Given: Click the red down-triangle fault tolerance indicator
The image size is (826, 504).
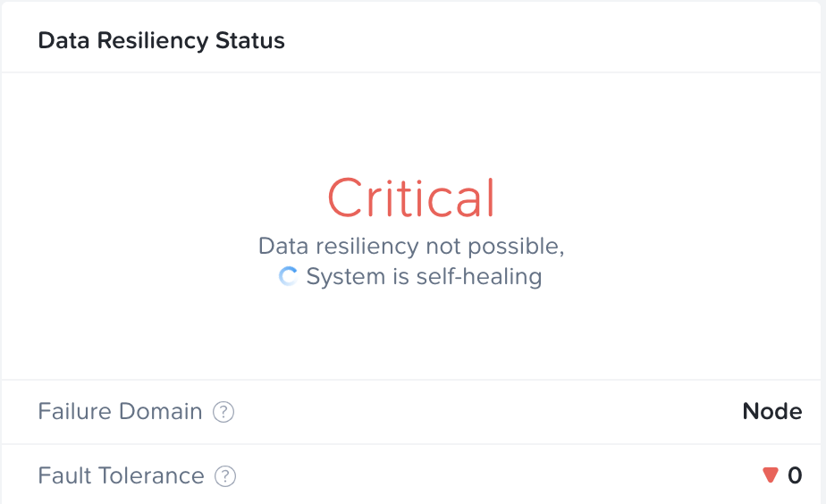Looking at the screenshot, I should click(x=771, y=475).
